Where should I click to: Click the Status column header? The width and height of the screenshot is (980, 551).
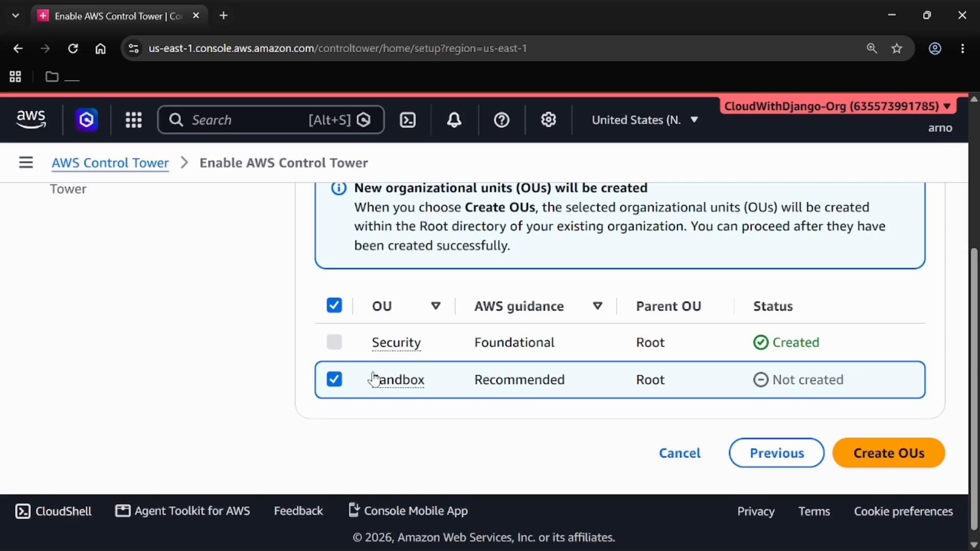tap(773, 306)
